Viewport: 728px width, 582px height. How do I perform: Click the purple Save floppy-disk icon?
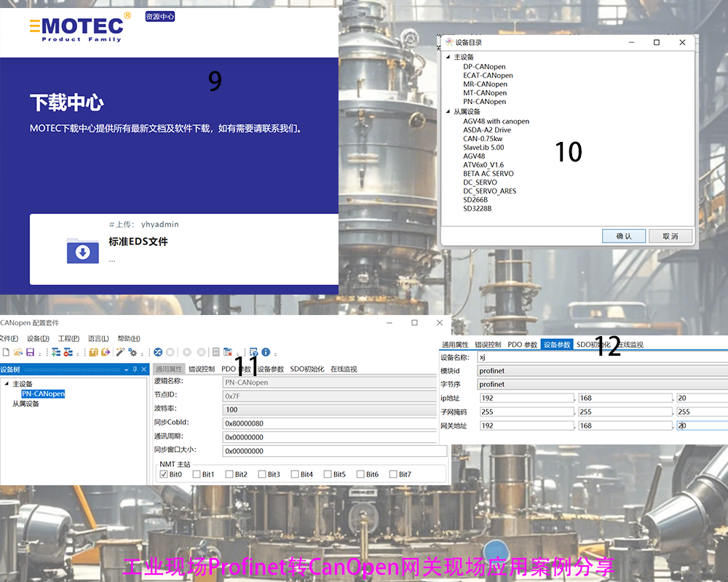click(30, 352)
